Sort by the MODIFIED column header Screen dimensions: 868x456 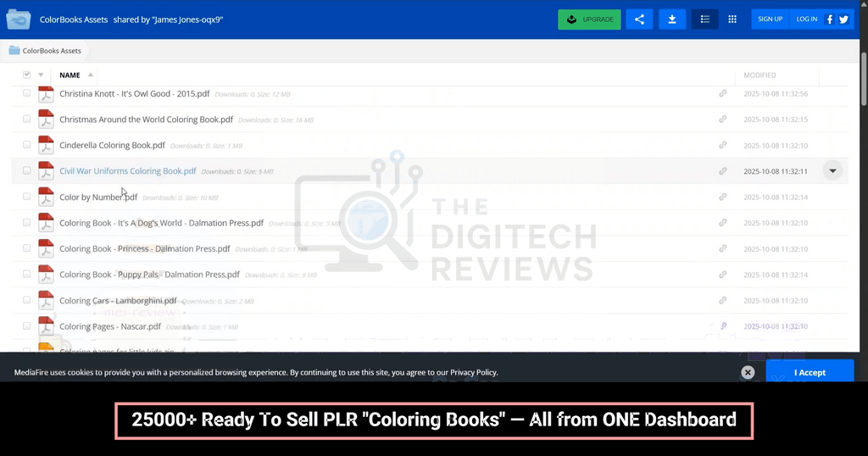759,75
